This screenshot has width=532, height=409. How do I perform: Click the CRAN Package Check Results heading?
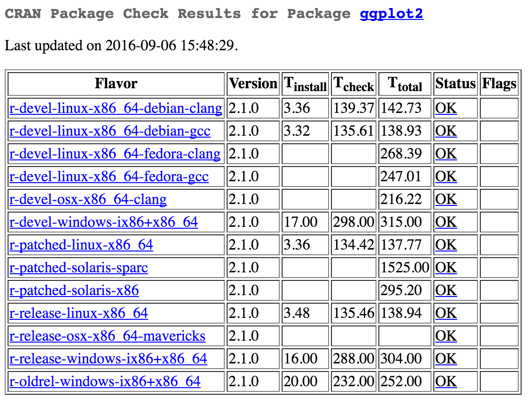tap(214, 14)
